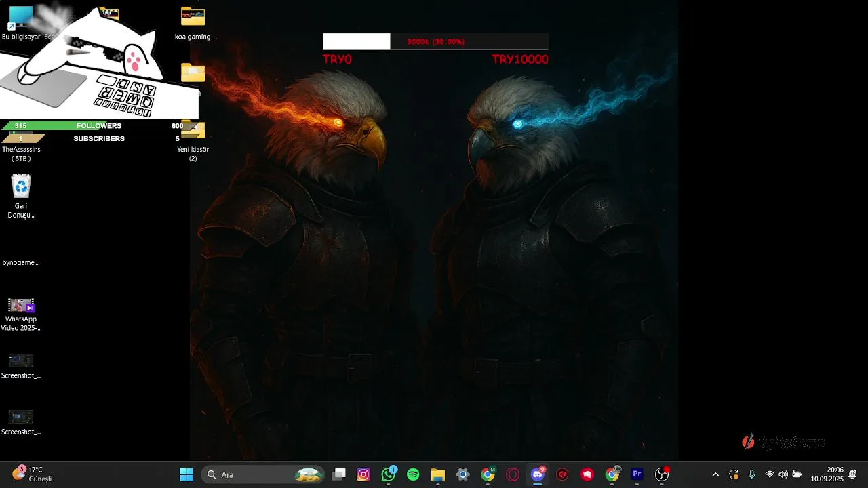Select the Bu bilgisayar desktop icon
This screenshot has width=868, height=488.
[x=21, y=24]
